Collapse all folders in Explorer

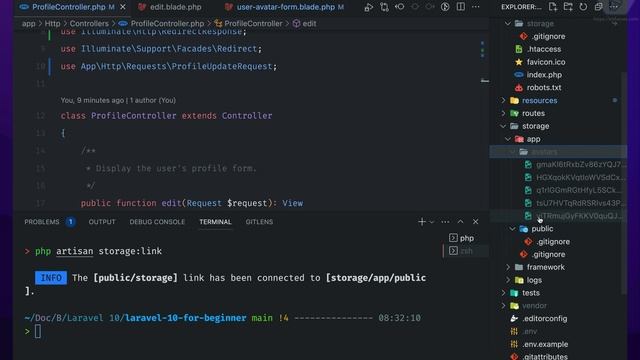[598, 7]
